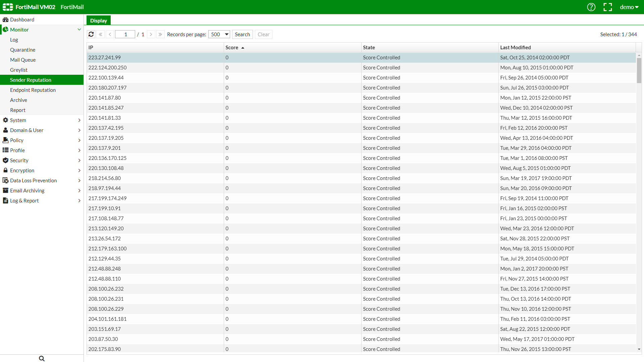This screenshot has width=644, height=362.
Task: Click the Encryption lock icon
Action: coord(5,170)
